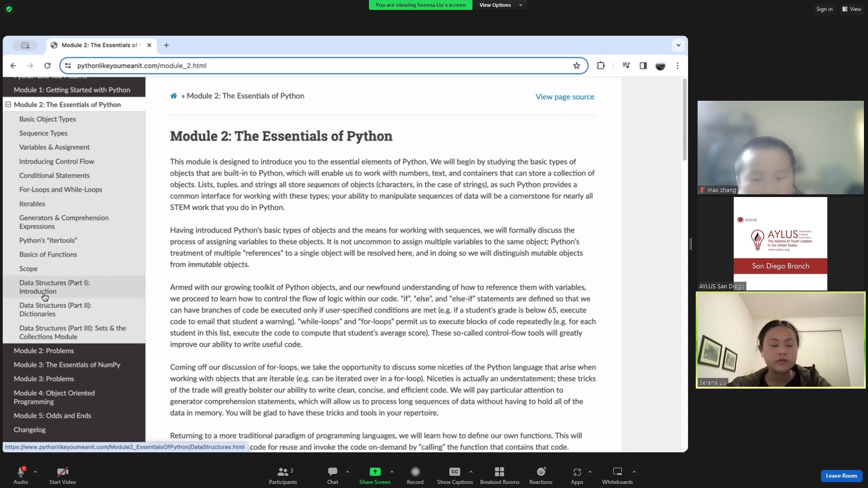Open Python's "Itertools" in sidebar

tap(48, 240)
